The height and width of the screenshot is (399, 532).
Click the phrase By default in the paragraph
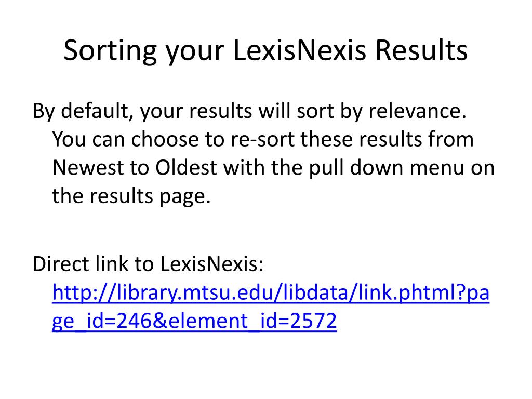[x=81, y=111]
